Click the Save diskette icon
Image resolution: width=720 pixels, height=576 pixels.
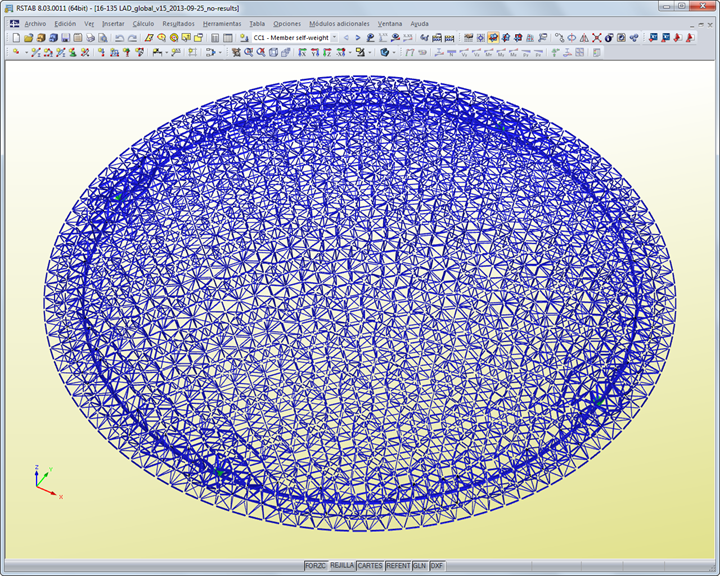tap(66, 38)
